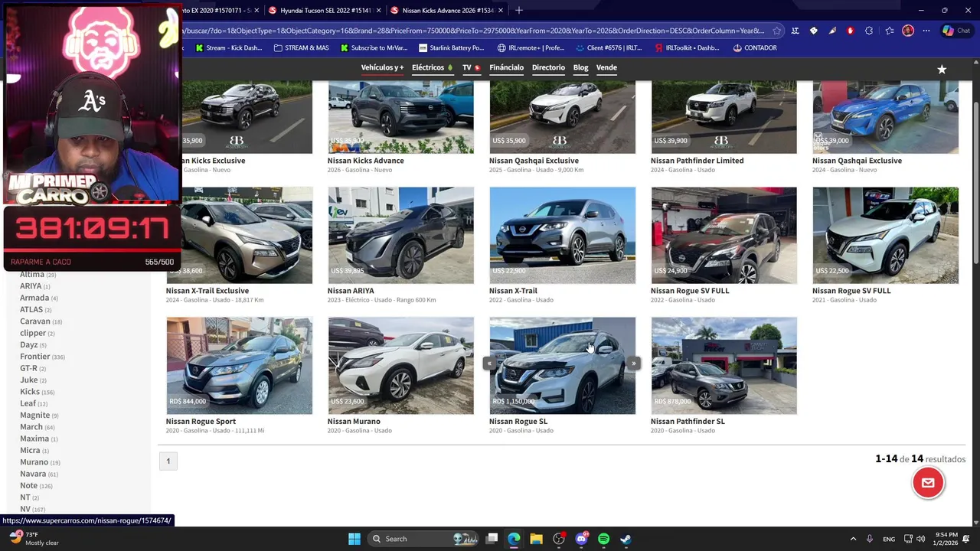Open the weather widget on taskbar
Viewport: 980px width, 551px height.
pyautogui.click(x=34, y=539)
